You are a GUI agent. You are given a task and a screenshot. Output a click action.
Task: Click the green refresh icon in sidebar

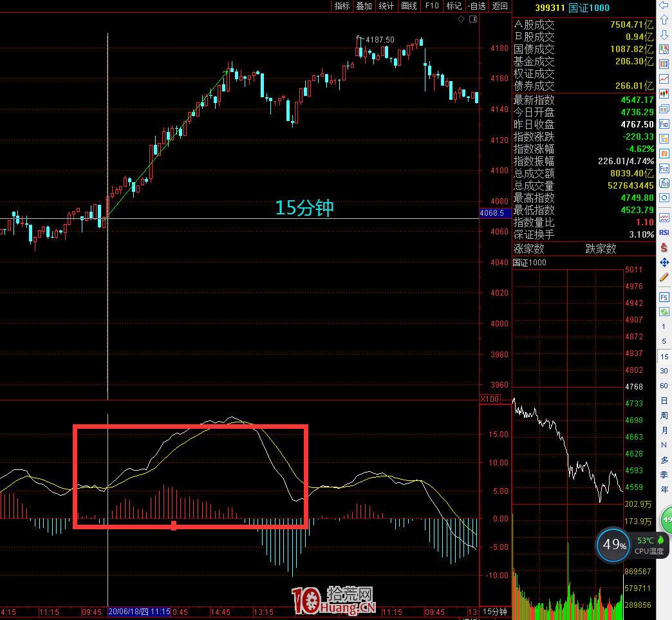(x=664, y=312)
